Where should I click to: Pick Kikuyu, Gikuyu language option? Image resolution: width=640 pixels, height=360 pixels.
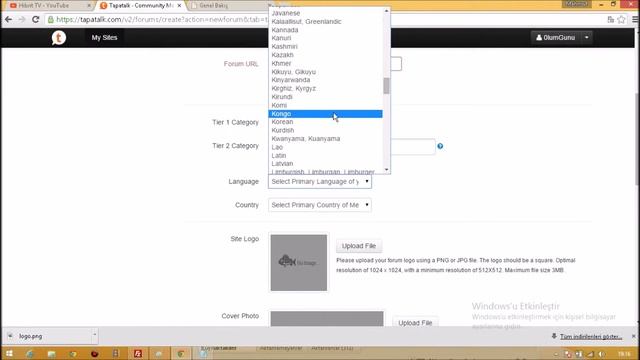[x=325, y=72]
